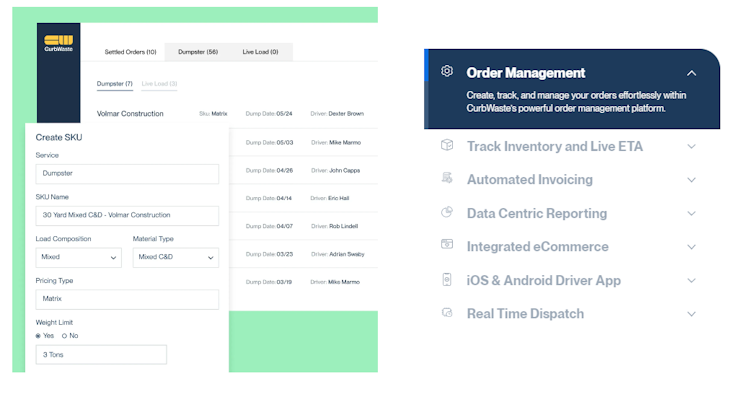Expand Track Inventory and Live ETA chevron
Image resolution: width=750 pixels, height=415 pixels.
click(691, 146)
